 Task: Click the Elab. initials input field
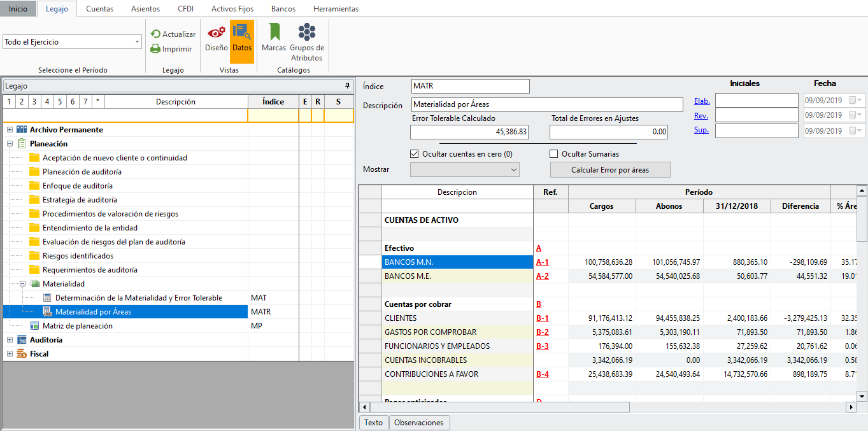(x=756, y=101)
